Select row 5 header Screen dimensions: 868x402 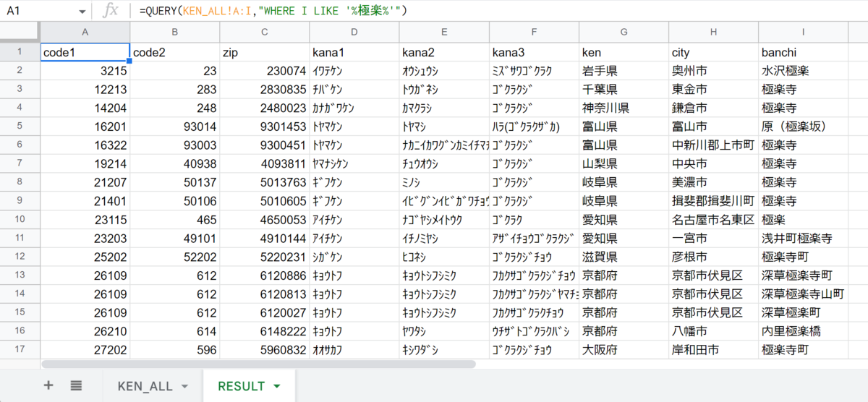coord(20,126)
